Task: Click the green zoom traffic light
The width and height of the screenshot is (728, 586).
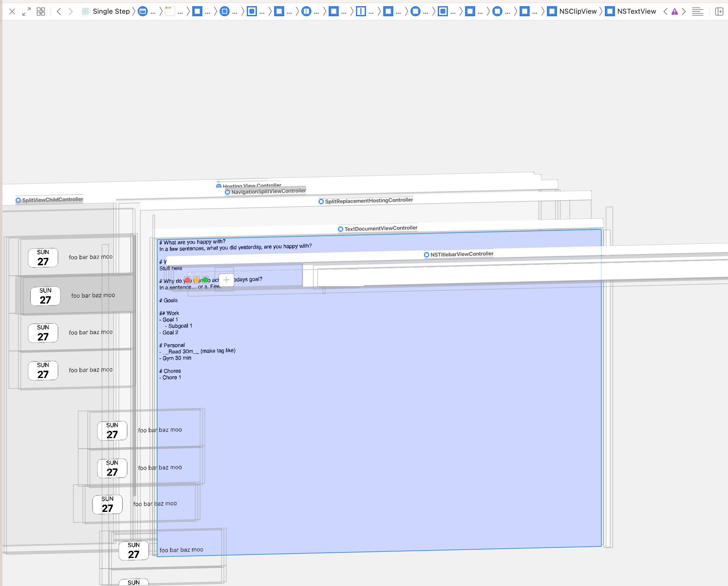Action: 205,280
